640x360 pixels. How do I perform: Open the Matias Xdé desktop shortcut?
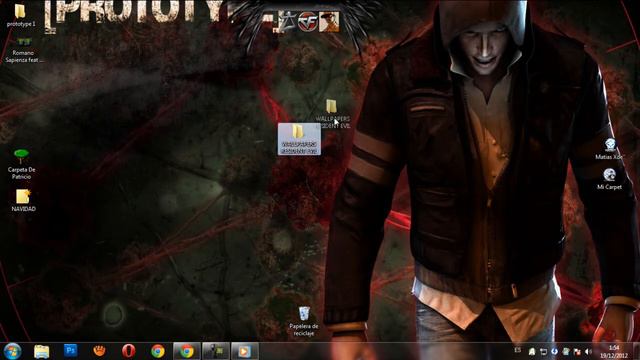tap(610, 149)
